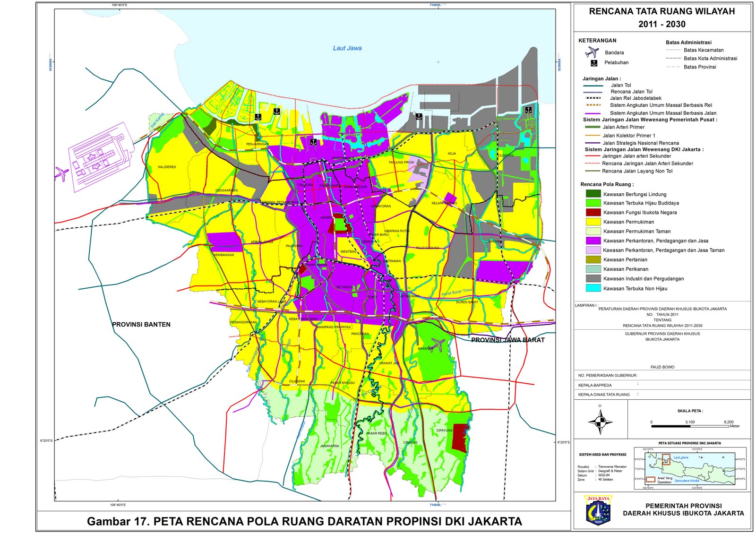The image size is (756, 534).
Task: Click the Kawasan Terbuka Non Hijau cyan swatch
Action: [593, 288]
